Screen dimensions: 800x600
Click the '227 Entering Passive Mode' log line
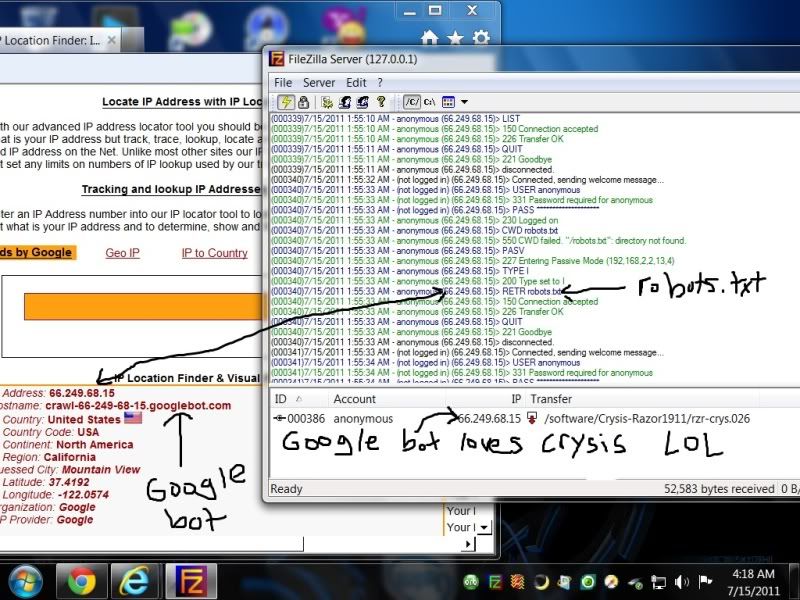472,261
